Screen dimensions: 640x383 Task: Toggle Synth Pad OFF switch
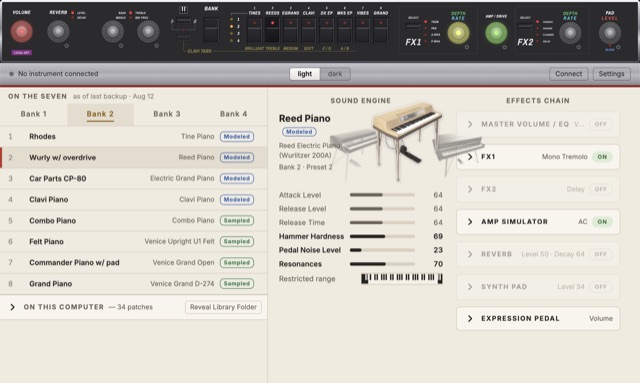[600, 287]
